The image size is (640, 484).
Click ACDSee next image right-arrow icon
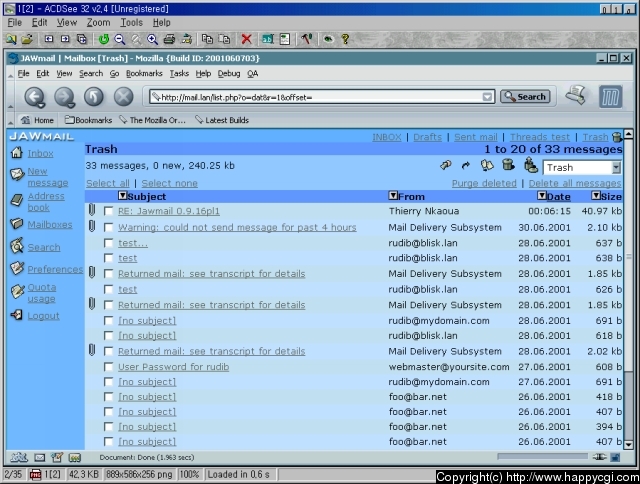tap(65, 39)
